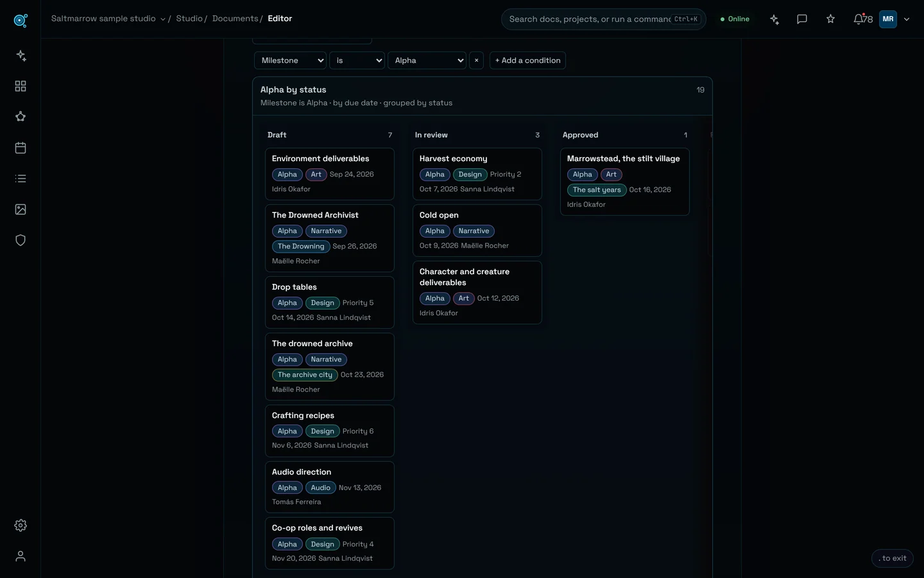Open the Harvest economy card
The width and height of the screenshot is (924, 578).
477,174
